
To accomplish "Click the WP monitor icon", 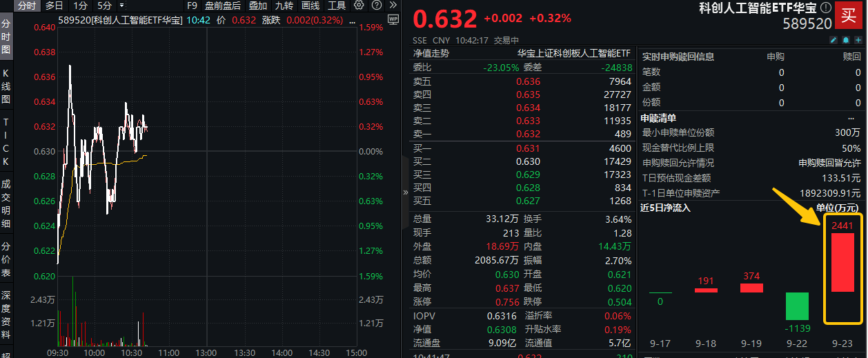I will click(x=393, y=21).
